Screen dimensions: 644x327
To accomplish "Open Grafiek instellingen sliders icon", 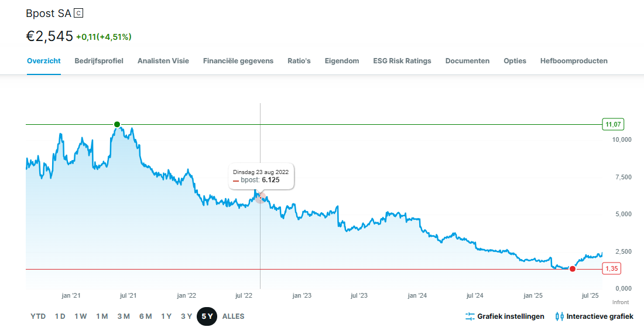I will pyautogui.click(x=470, y=316).
